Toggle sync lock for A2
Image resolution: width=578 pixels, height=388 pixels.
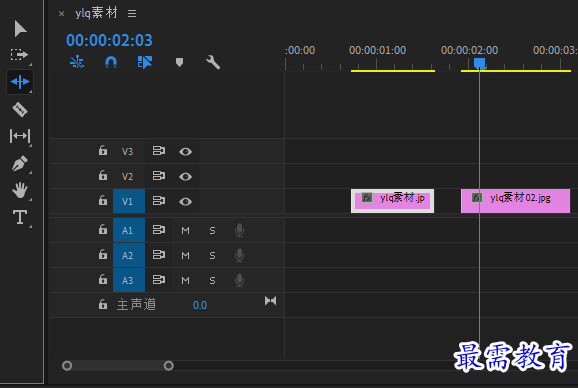pyautogui.click(x=159, y=255)
